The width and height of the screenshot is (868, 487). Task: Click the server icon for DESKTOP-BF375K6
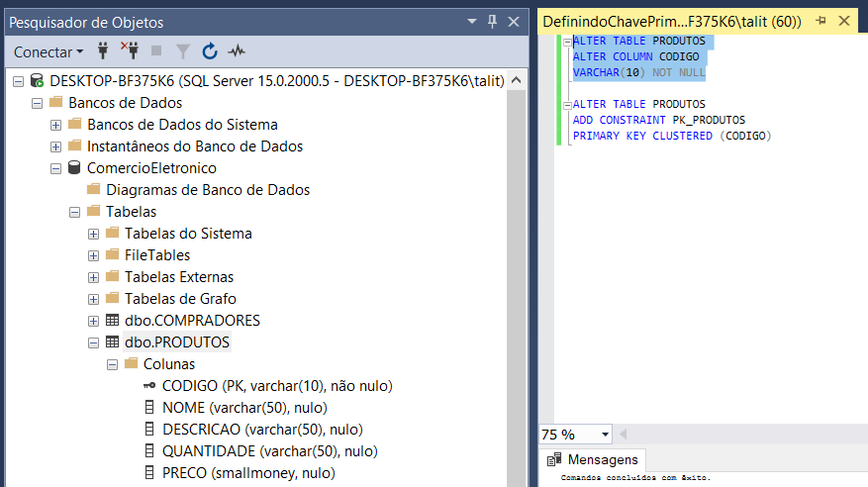37,81
